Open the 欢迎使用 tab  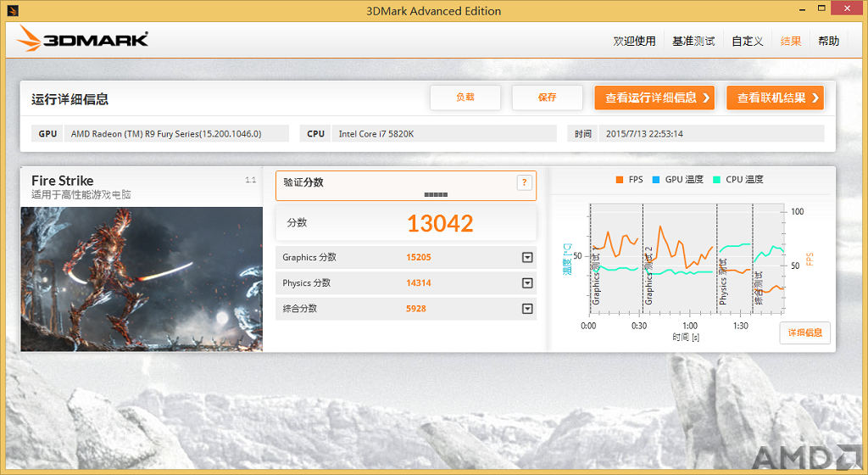point(634,41)
